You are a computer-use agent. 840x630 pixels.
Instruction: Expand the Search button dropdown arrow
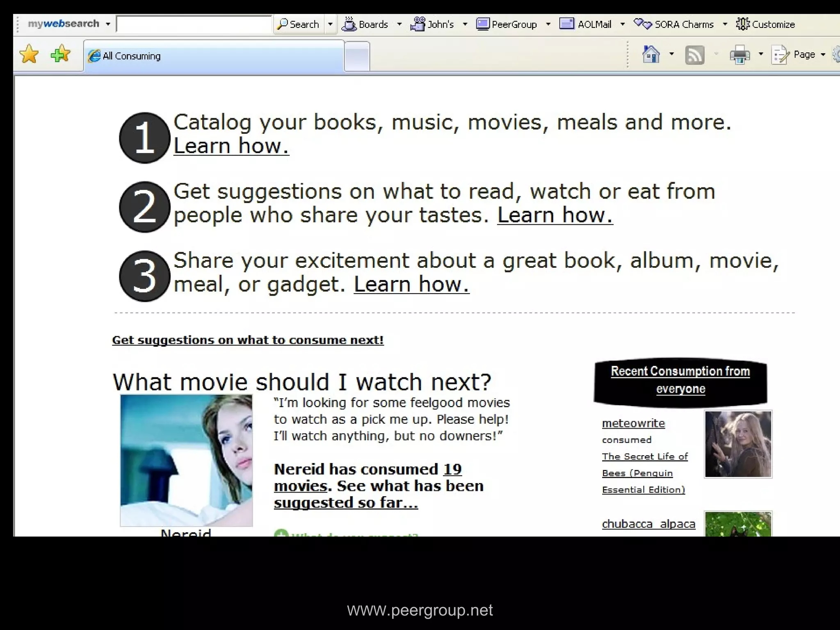coord(330,24)
